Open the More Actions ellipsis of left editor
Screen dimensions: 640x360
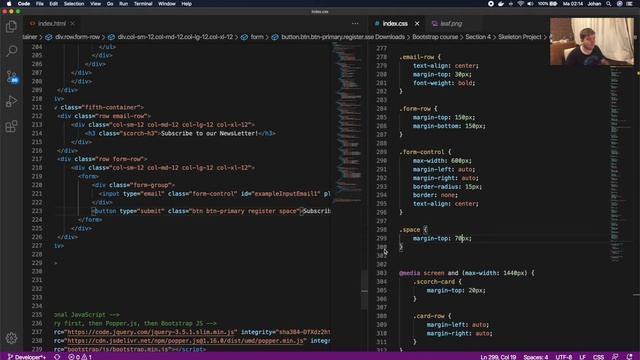tap(355, 24)
